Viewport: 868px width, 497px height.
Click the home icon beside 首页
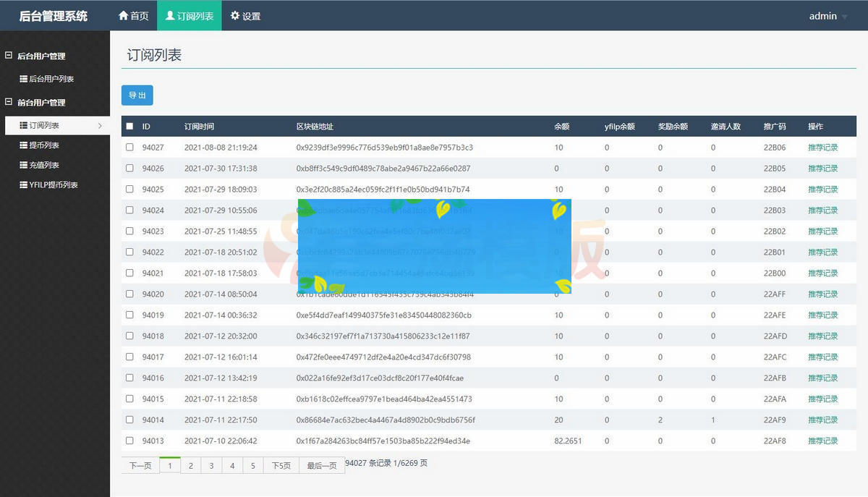click(x=123, y=16)
